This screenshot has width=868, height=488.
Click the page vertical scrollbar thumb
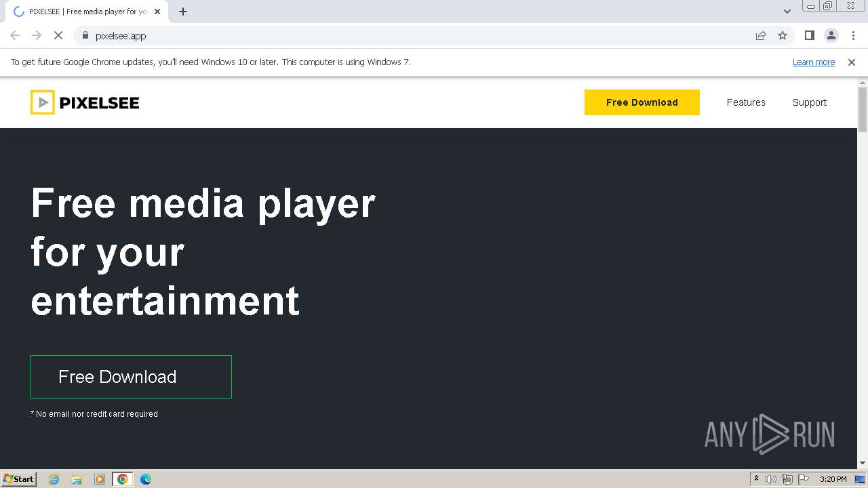tap(863, 110)
